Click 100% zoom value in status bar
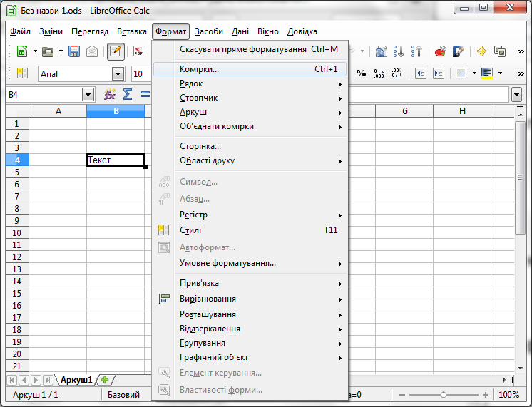Viewport: 532px width, 407px height. pyautogui.click(x=508, y=395)
